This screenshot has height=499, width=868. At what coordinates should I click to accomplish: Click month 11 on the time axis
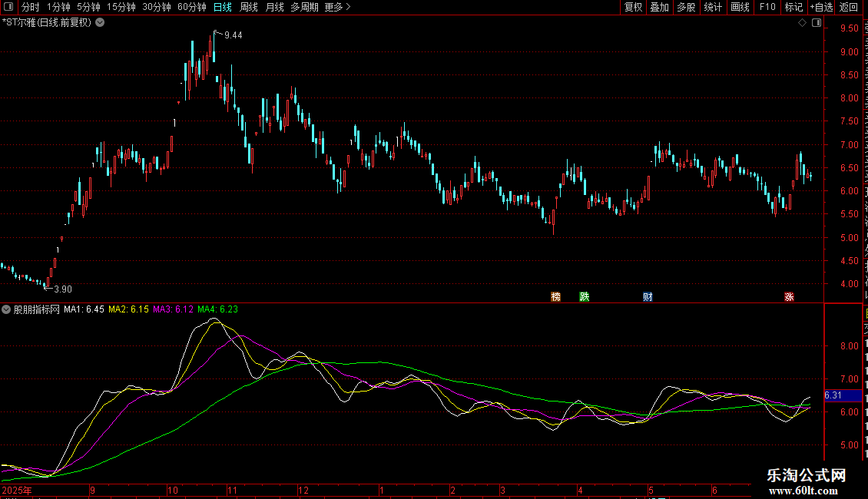[x=232, y=490]
